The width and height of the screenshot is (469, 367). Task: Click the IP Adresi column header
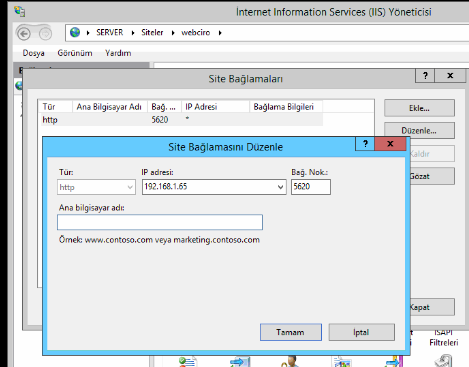[215, 107]
